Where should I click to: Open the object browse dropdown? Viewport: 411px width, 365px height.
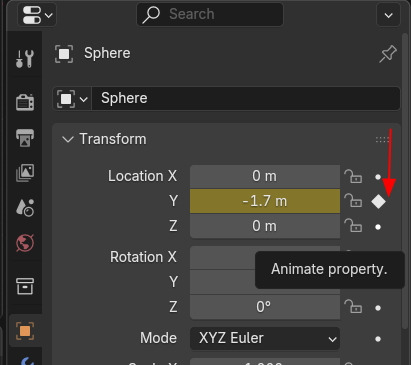pyautogui.click(x=72, y=99)
